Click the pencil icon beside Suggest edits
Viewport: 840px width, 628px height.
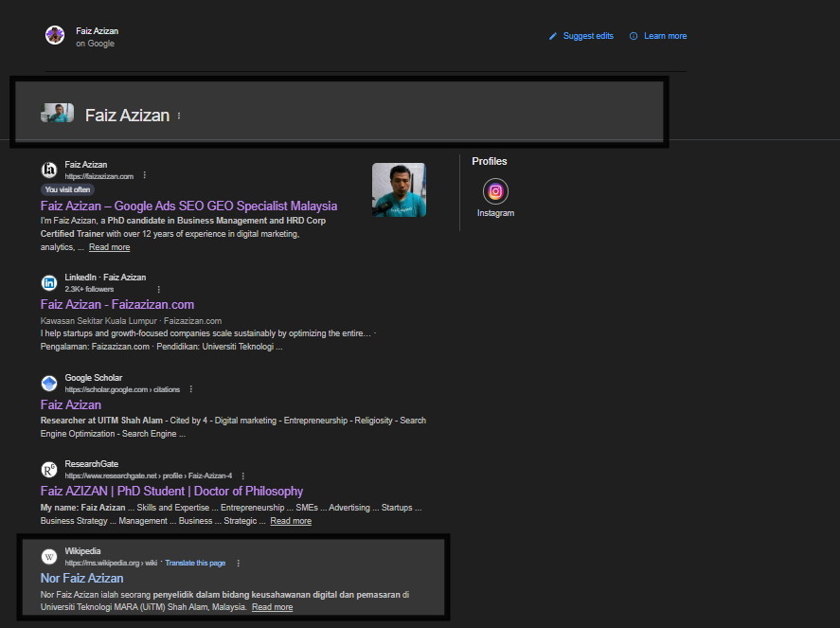[x=552, y=35]
